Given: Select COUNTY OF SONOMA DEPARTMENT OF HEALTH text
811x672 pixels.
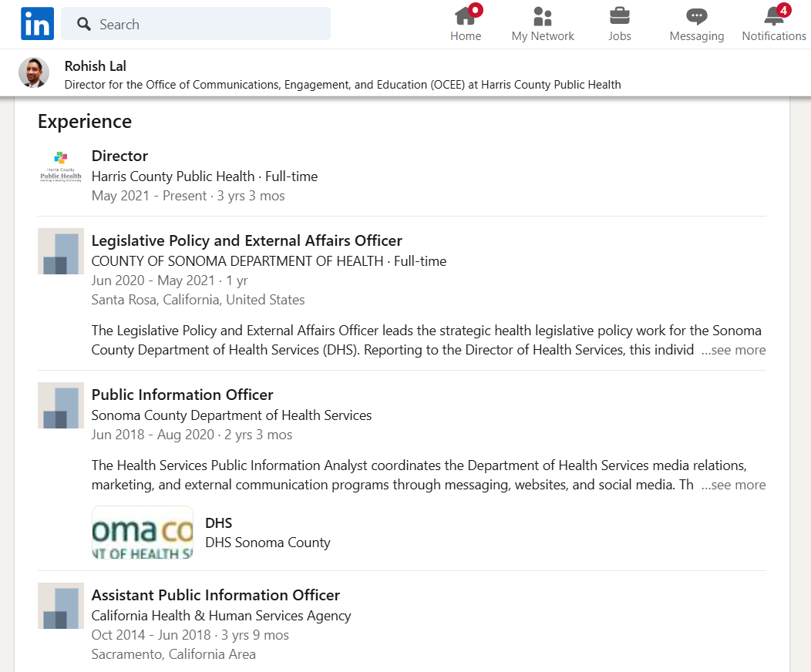Looking at the screenshot, I should pyautogui.click(x=237, y=261).
